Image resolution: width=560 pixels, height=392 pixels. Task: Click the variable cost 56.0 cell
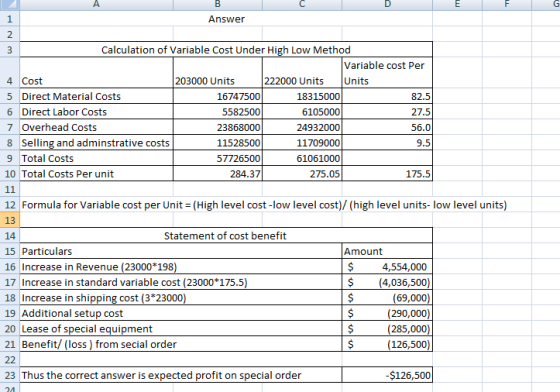pyautogui.click(x=387, y=127)
